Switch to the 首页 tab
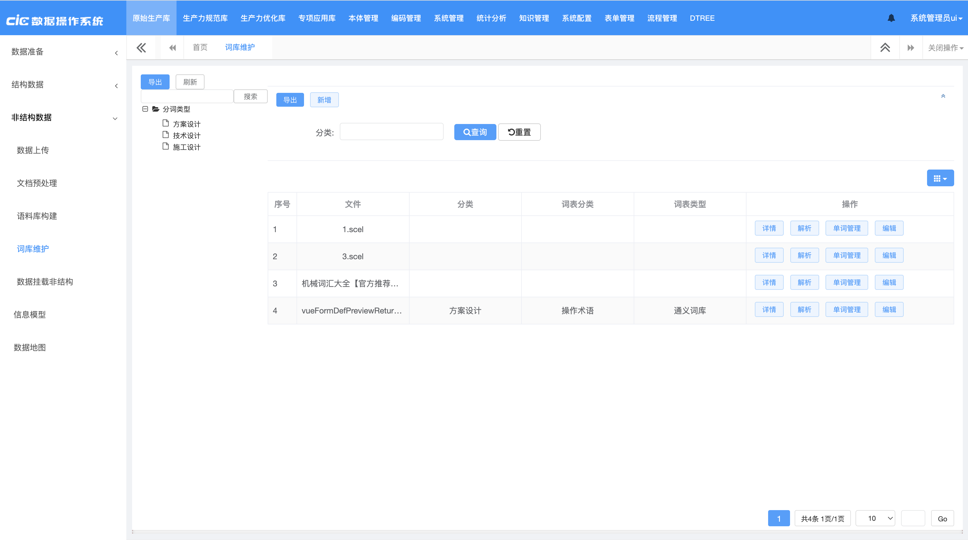The image size is (968, 560). pyautogui.click(x=200, y=47)
